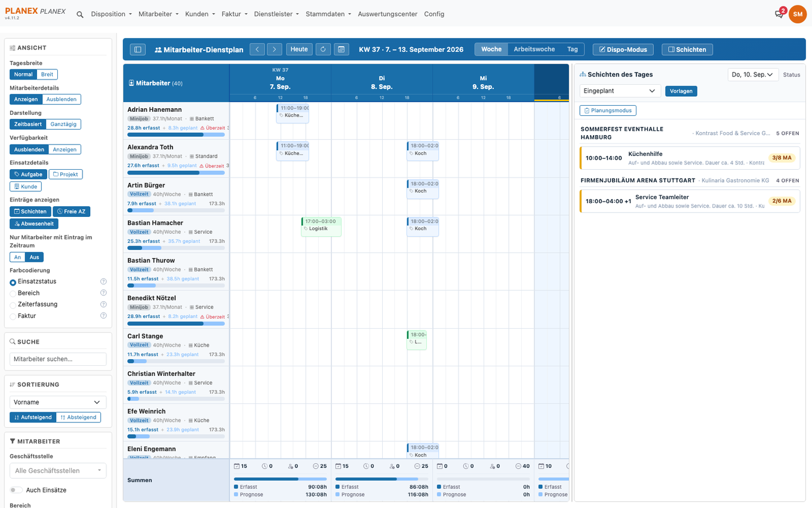Open the chat notifications icon with badge
This screenshot has height=508, width=812.
click(779, 14)
